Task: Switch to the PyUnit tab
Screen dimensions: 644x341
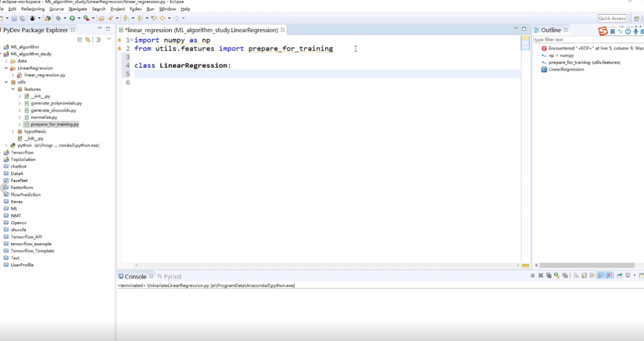Action: 172,276
